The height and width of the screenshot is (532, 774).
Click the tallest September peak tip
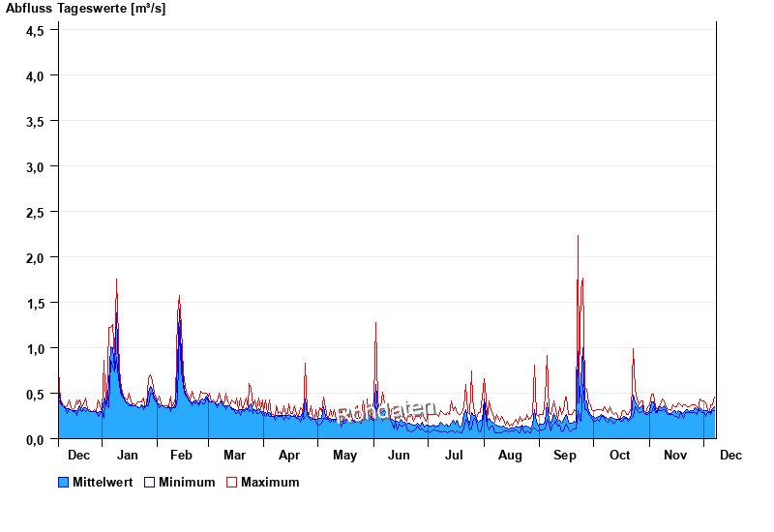pyautogui.click(x=578, y=236)
